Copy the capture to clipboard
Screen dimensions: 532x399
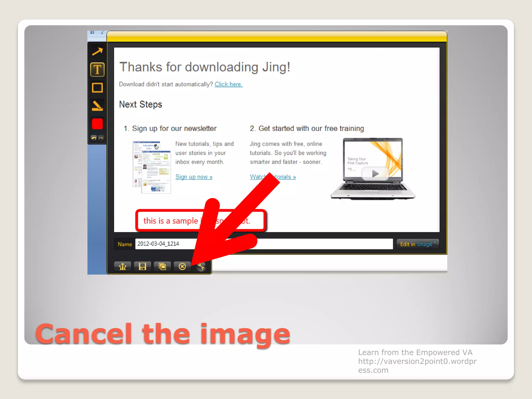[x=162, y=267]
